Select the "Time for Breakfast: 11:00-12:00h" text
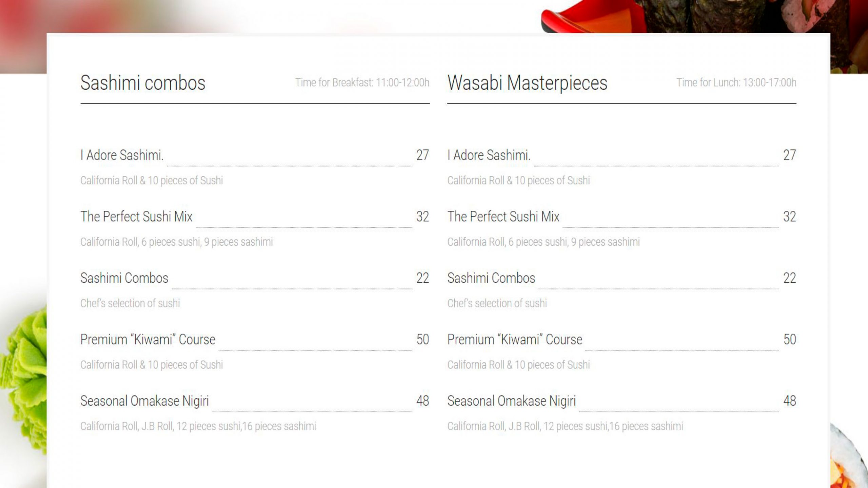868x488 pixels. 362,83
